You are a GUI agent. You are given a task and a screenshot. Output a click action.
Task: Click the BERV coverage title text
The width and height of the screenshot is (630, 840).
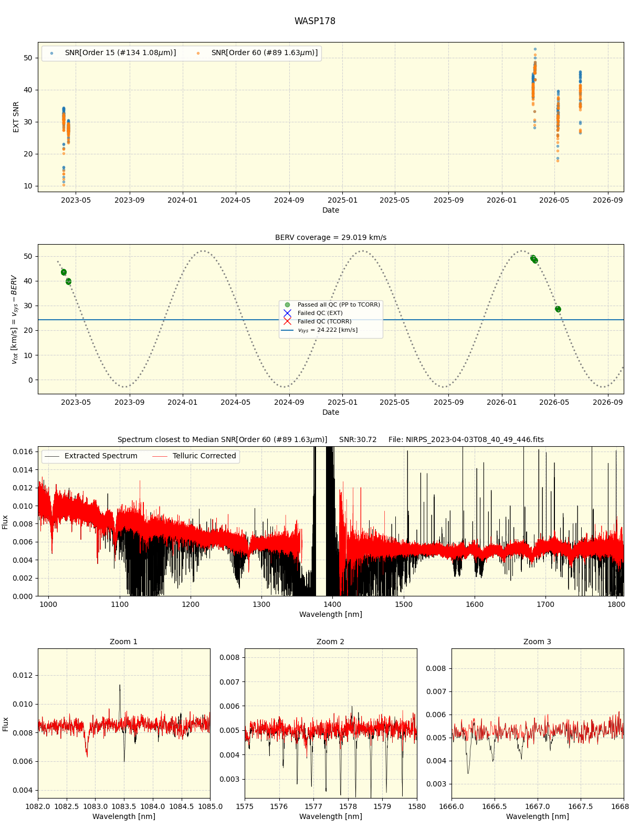(x=331, y=237)
